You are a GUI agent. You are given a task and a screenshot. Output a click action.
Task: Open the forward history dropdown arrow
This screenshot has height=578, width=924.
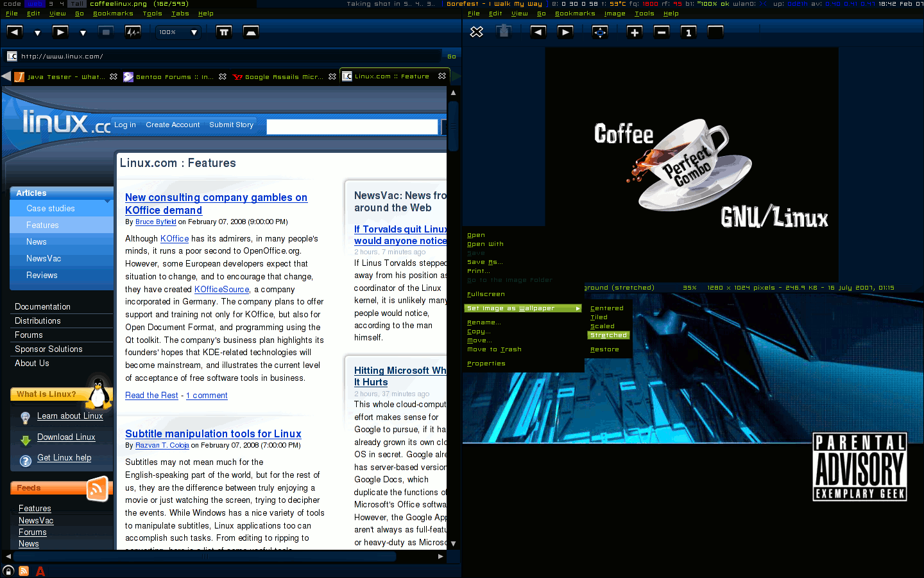tap(83, 32)
